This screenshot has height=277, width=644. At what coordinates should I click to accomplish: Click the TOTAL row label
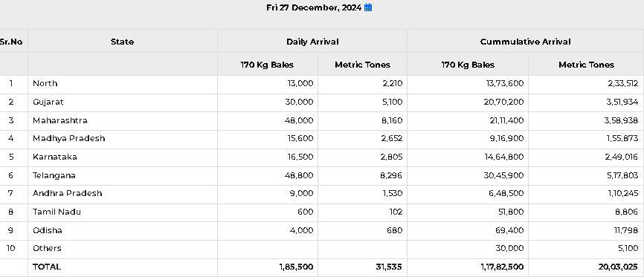tap(46, 267)
